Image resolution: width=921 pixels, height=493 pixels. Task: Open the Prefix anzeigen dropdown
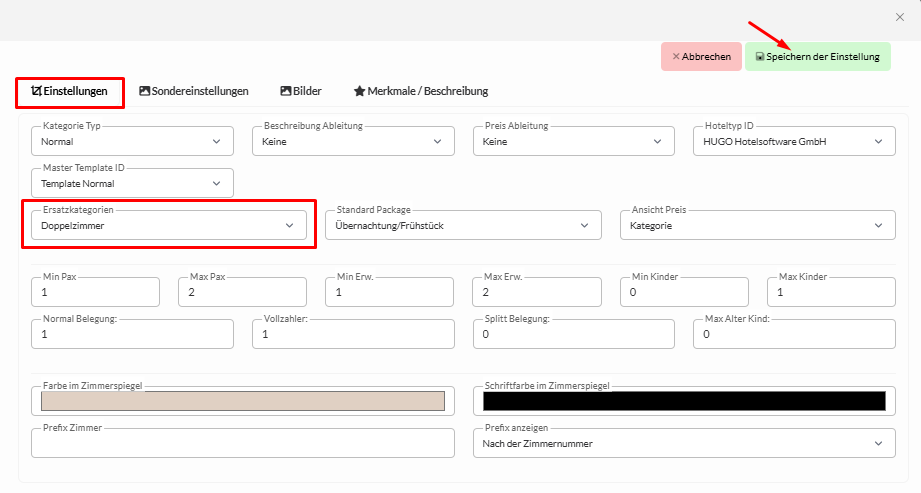click(x=683, y=443)
